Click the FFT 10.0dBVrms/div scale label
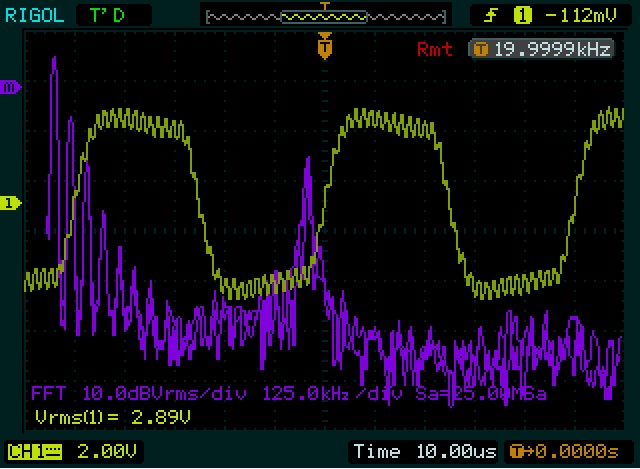Viewport: 640px width, 469px height. coord(139,394)
